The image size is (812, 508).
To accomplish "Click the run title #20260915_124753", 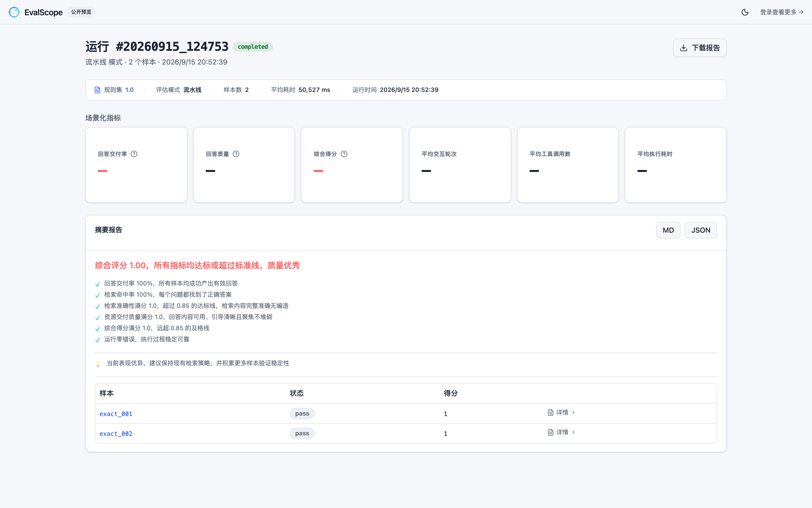I will [172, 47].
